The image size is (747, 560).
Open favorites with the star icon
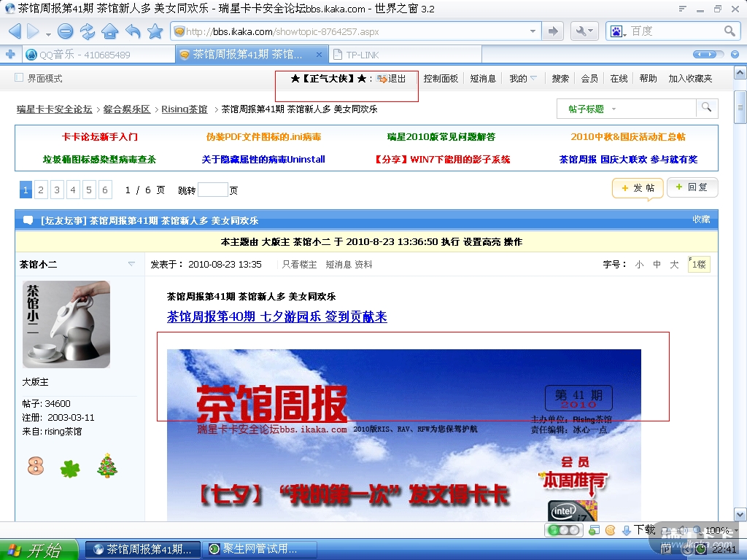(155, 31)
